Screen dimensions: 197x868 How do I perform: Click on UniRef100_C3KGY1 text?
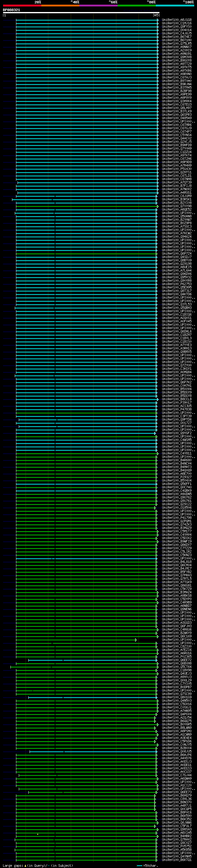click(177, 369)
